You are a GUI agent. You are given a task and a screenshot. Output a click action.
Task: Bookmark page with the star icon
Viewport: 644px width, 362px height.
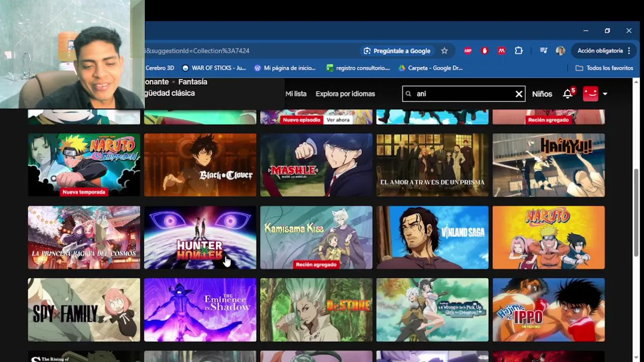click(x=444, y=51)
